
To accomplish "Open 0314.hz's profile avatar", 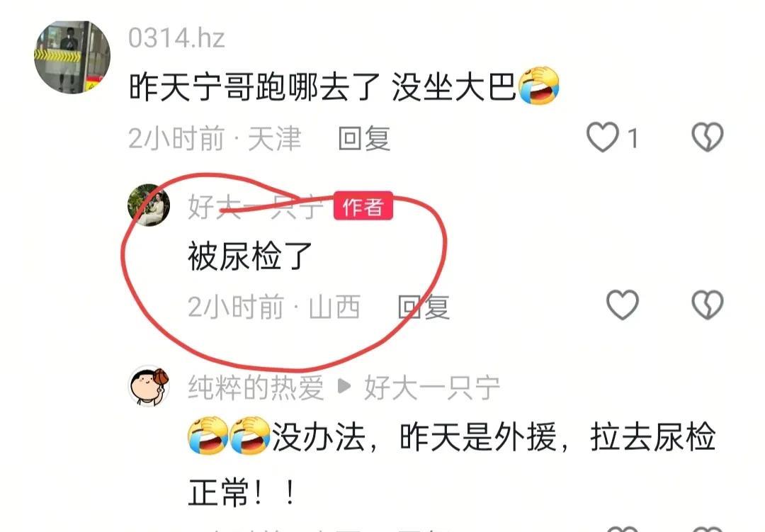I will coord(72,57).
